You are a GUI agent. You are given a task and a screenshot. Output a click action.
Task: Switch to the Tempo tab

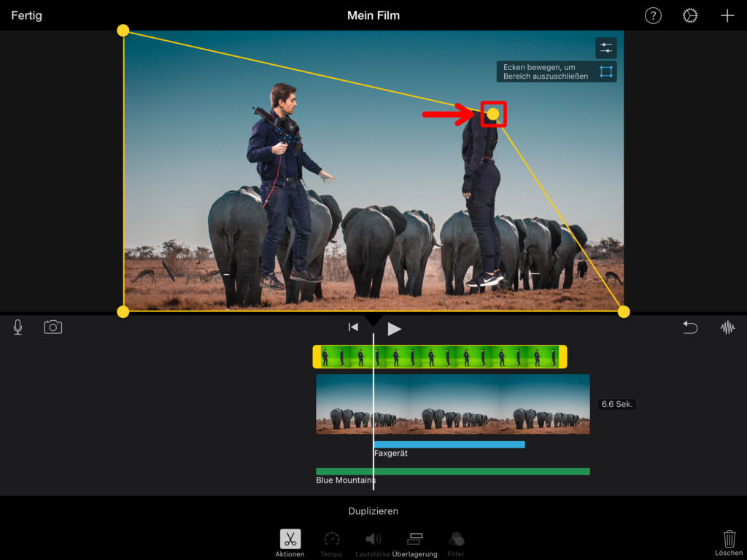pyautogui.click(x=332, y=542)
